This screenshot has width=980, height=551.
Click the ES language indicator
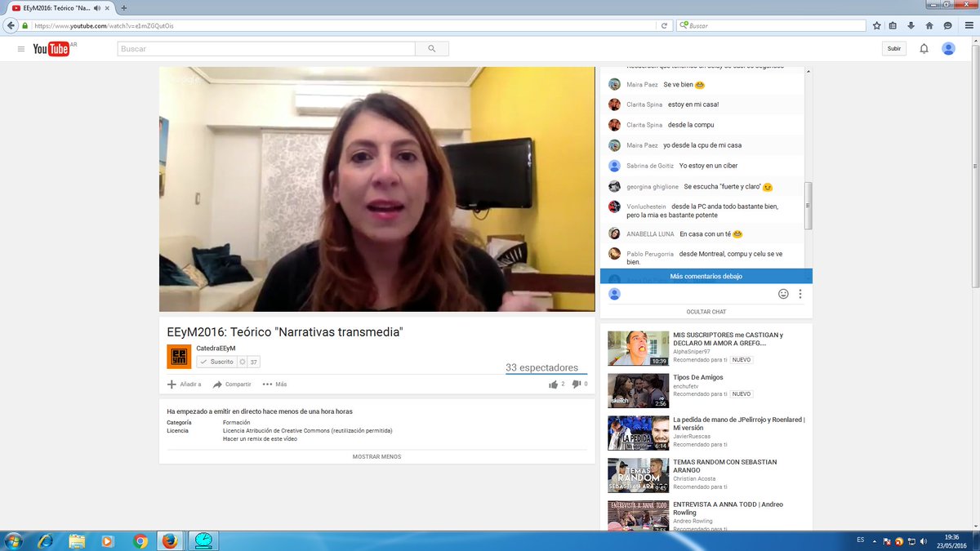860,540
